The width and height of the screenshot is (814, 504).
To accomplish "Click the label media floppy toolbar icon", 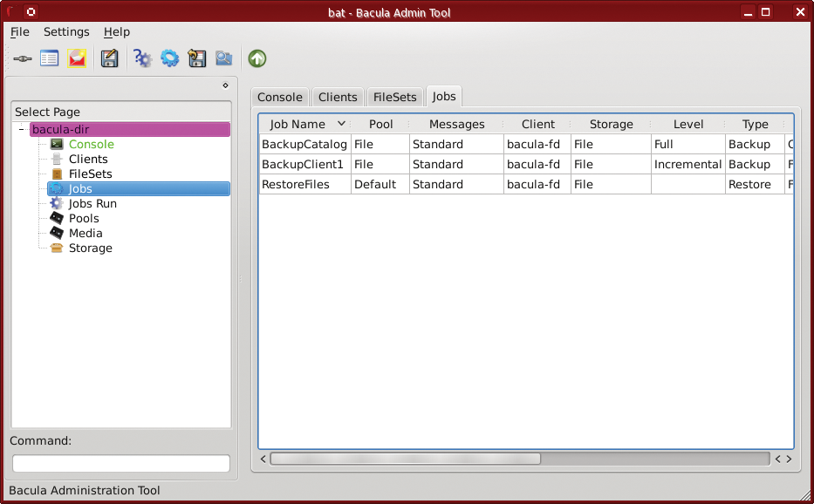I will pyautogui.click(x=109, y=58).
